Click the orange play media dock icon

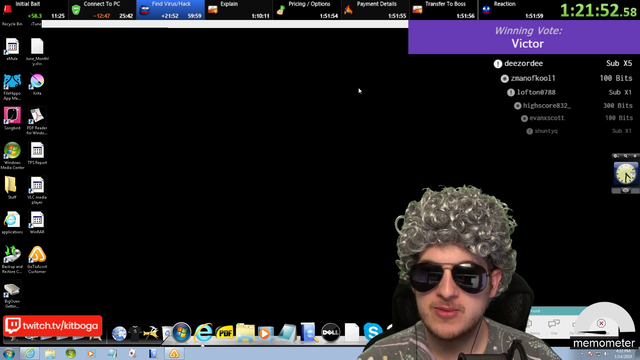tap(265, 333)
